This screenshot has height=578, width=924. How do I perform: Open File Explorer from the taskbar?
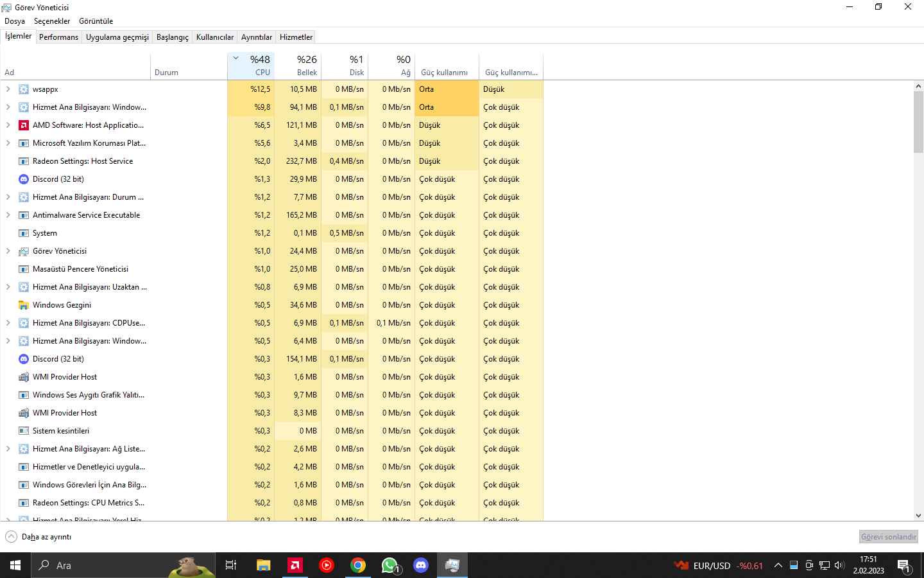[264, 565]
